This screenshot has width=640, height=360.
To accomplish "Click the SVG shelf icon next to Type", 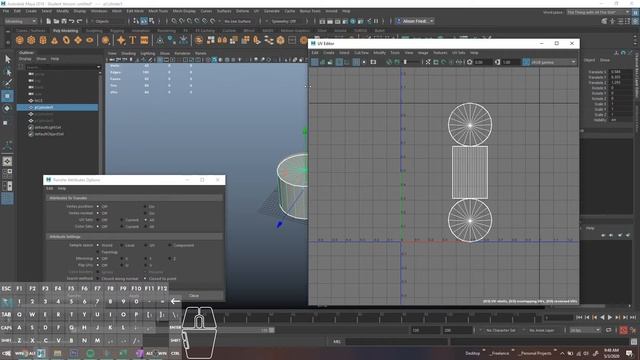I will pyautogui.click(x=144, y=40).
